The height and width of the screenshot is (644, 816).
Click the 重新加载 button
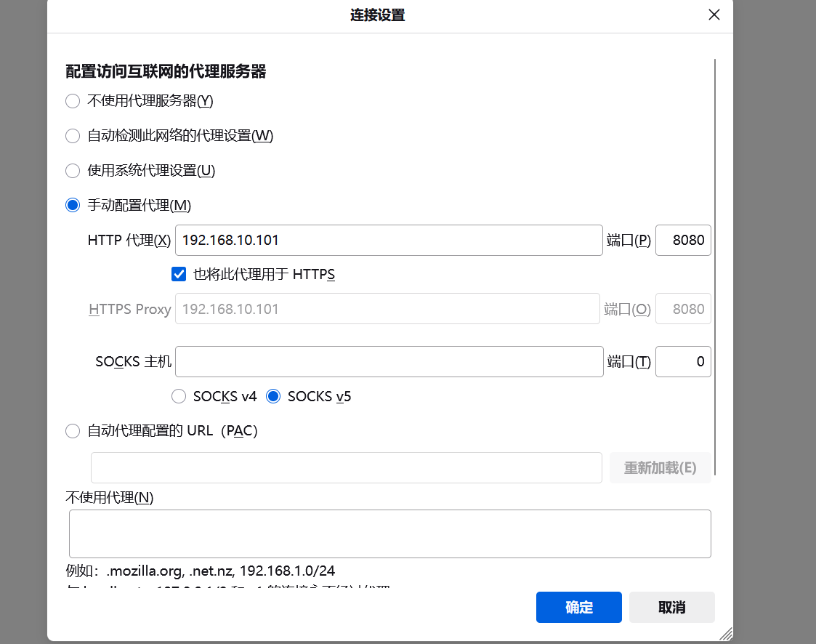click(x=660, y=467)
